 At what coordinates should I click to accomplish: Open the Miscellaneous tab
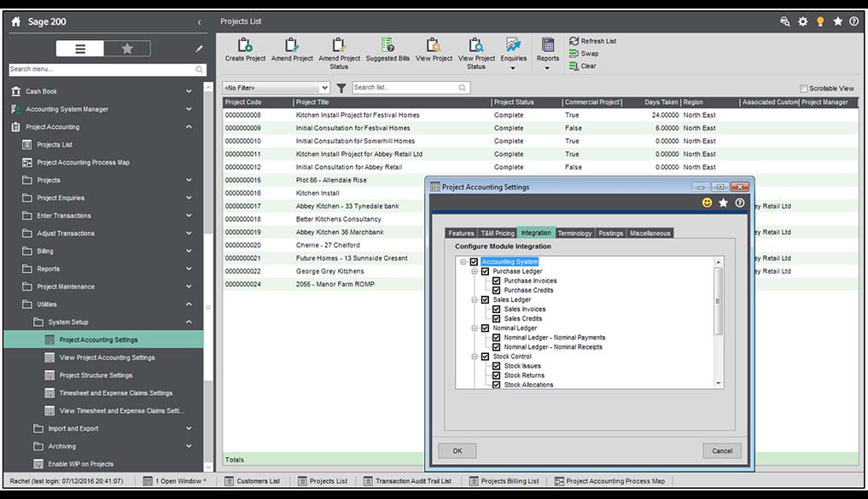(650, 234)
